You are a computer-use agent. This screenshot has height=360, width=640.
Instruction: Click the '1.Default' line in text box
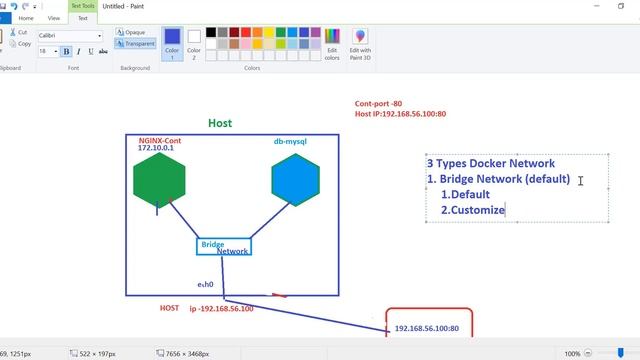(465, 194)
